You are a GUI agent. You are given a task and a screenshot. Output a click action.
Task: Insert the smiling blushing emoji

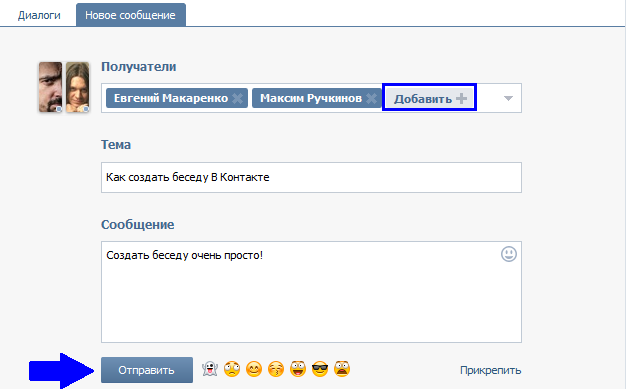tap(254, 369)
